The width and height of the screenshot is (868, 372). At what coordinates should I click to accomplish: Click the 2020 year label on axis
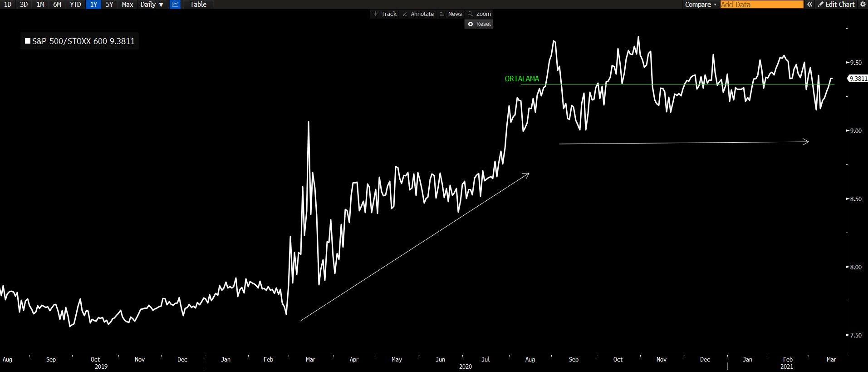tap(466, 367)
